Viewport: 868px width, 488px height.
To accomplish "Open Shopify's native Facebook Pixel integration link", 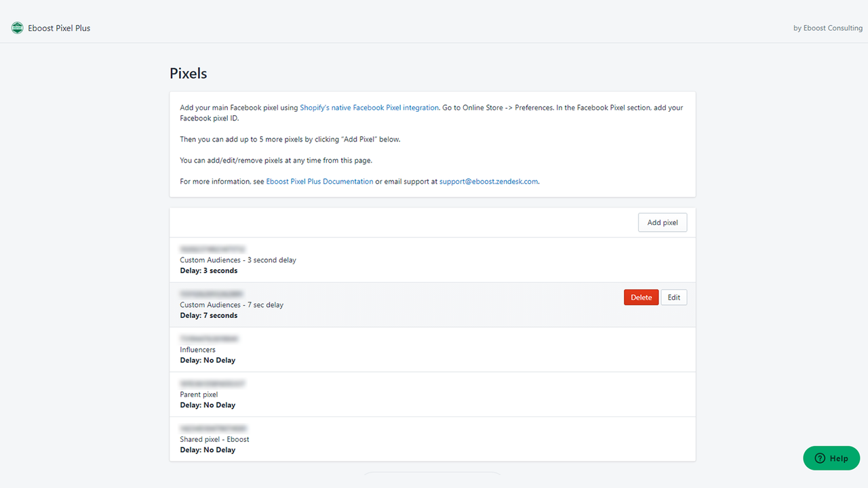I will tap(370, 108).
